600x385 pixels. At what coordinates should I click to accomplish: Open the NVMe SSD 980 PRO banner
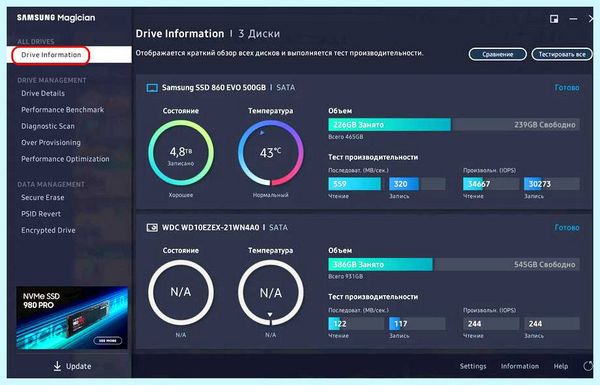[x=72, y=318]
